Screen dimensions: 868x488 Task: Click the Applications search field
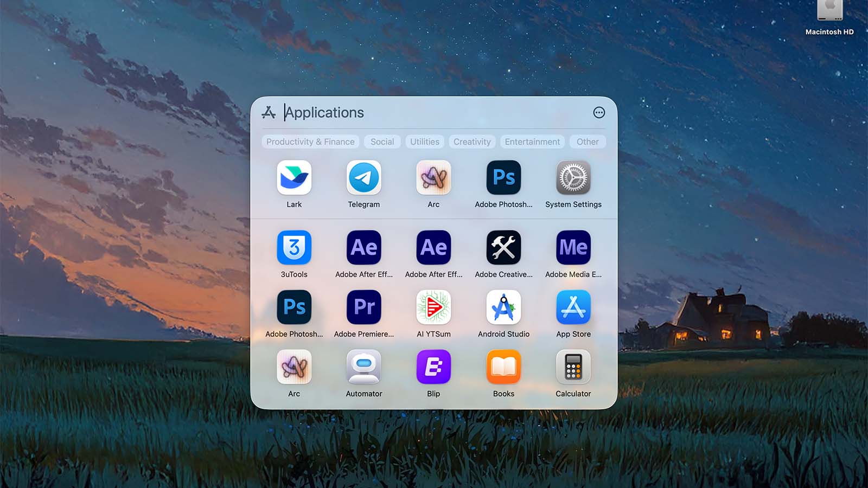pyautogui.click(x=434, y=112)
